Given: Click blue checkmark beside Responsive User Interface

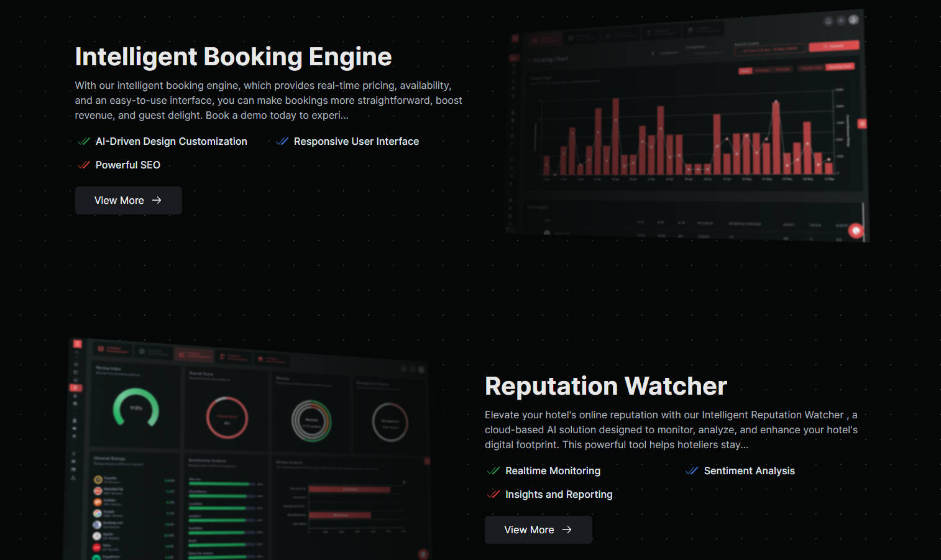Looking at the screenshot, I should coord(282,142).
